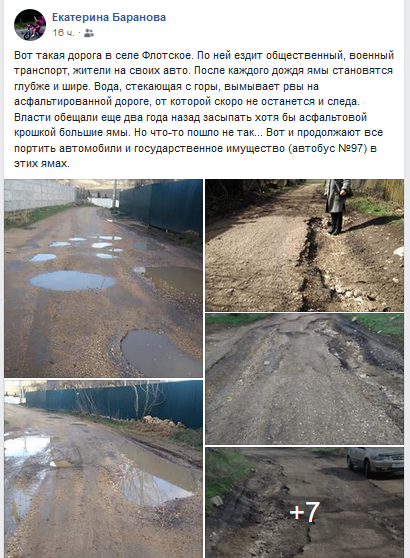410x558 pixels.
Task: Open the post timestamp 16 ч.
Action: click(63, 33)
